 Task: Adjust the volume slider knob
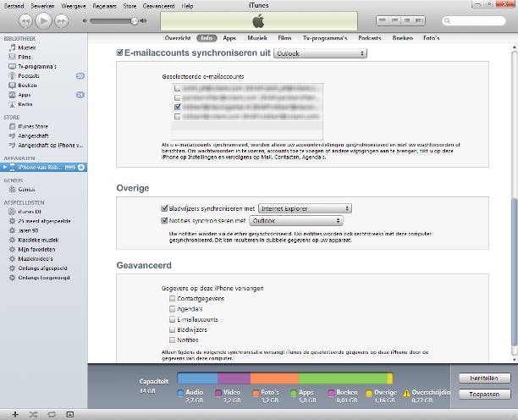click(x=134, y=21)
